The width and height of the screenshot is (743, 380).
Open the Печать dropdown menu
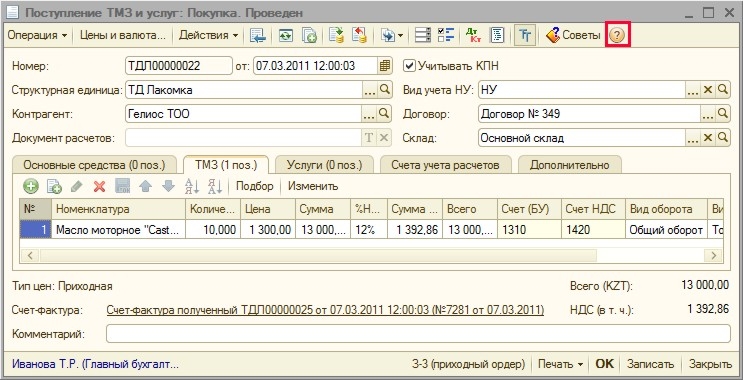point(561,364)
